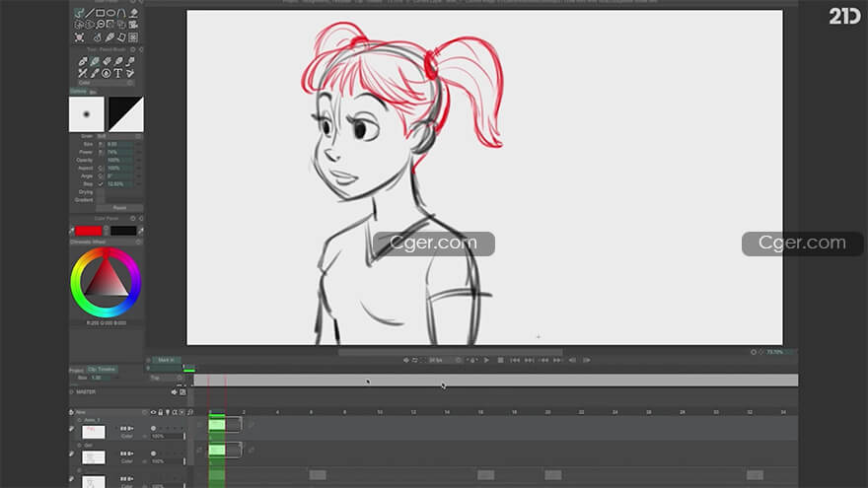Viewport: 868px width, 488px height.
Task: Adjust the top layer's opacity slider
Action: 167,437
